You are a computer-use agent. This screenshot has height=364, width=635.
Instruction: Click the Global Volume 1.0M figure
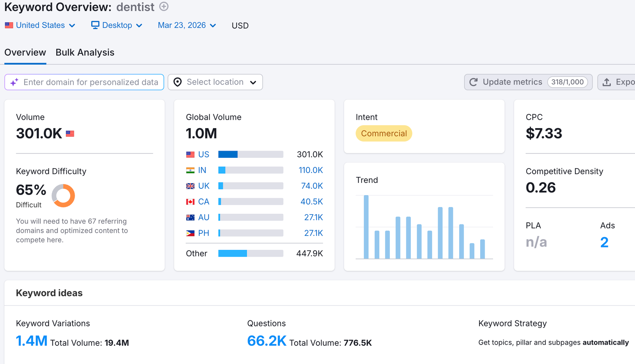click(x=202, y=134)
